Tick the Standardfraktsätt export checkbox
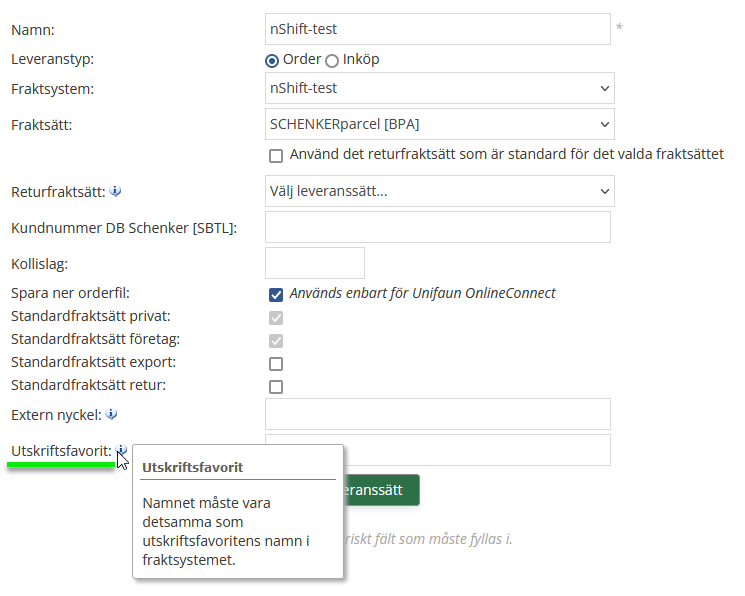The width and height of the screenshot is (745, 596). (x=276, y=363)
